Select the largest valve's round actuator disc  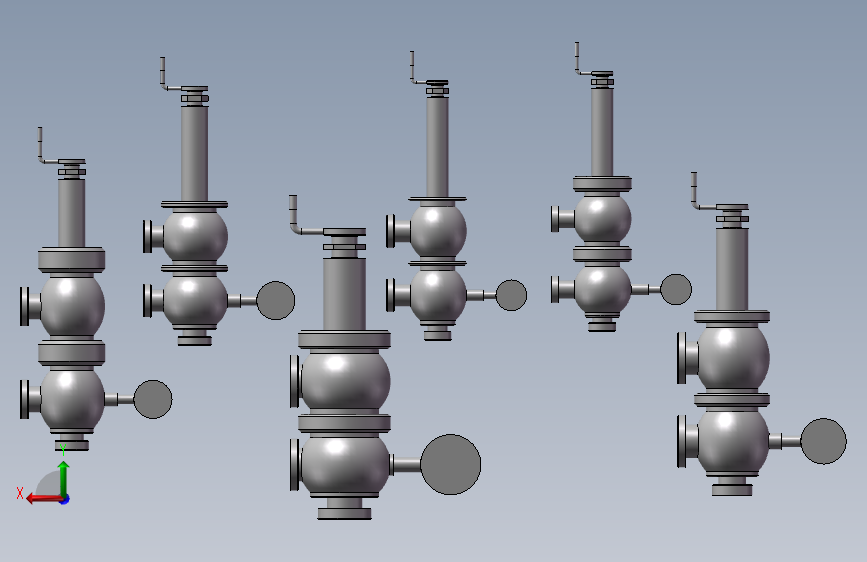coord(451,464)
